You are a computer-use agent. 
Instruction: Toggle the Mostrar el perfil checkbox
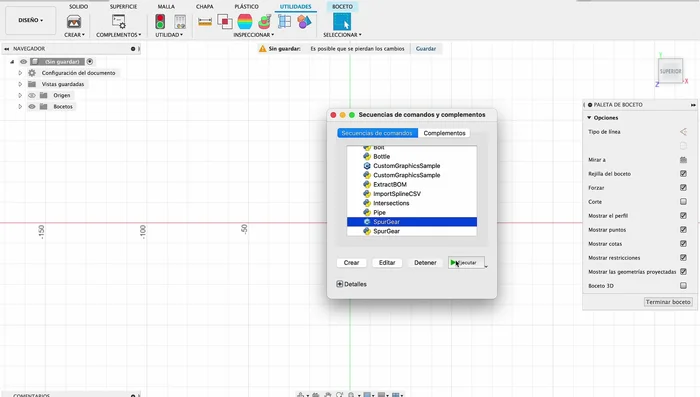(683, 215)
